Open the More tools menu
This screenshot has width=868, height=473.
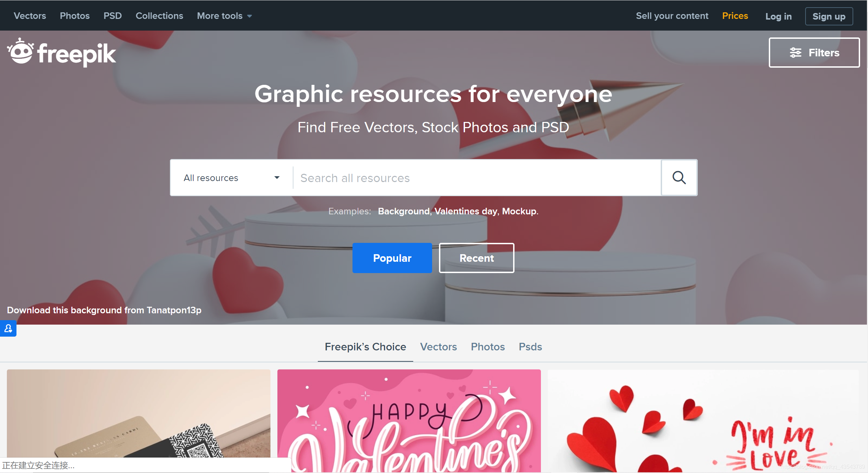point(224,16)
